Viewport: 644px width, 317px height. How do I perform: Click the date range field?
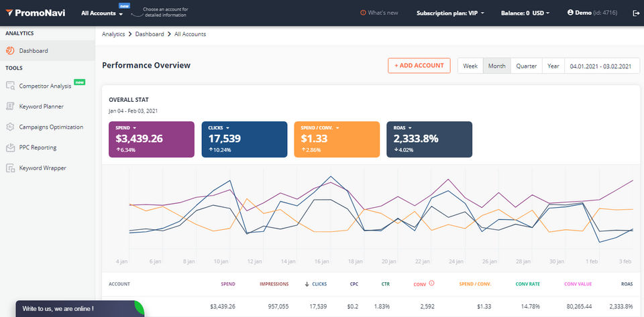pyautogui.click(x=600, y=66)
